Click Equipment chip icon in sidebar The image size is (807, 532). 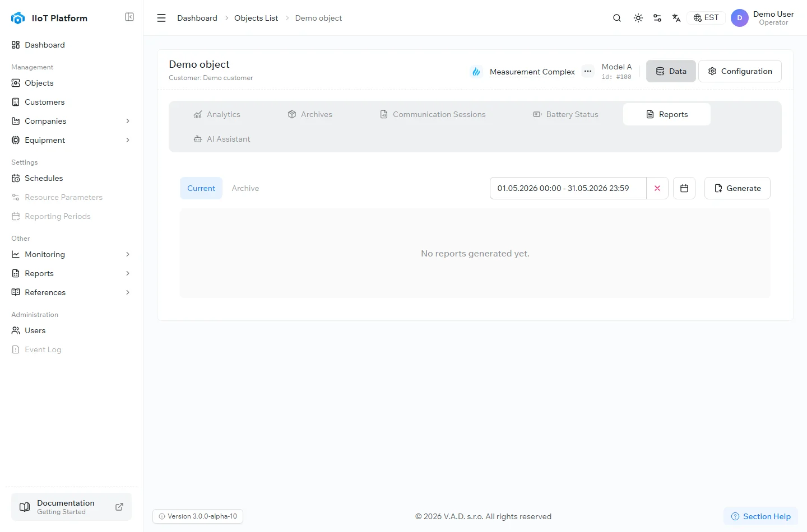click(16, 140)
